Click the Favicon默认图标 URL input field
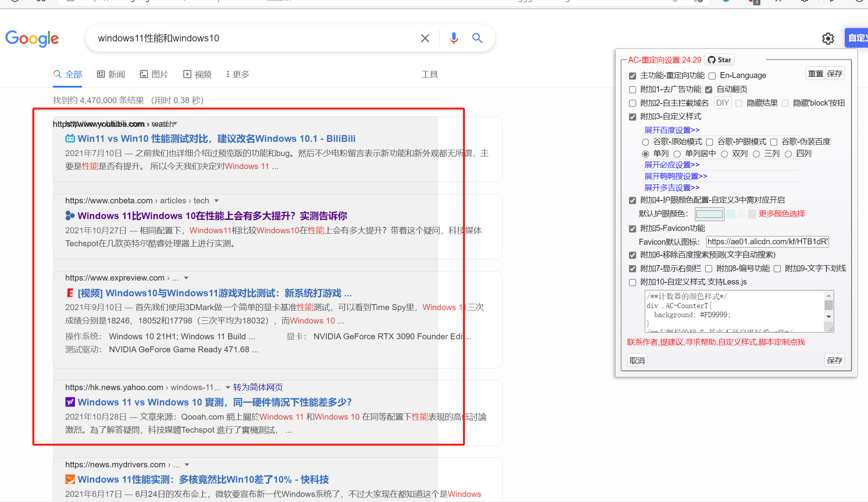 pos(767,242)
